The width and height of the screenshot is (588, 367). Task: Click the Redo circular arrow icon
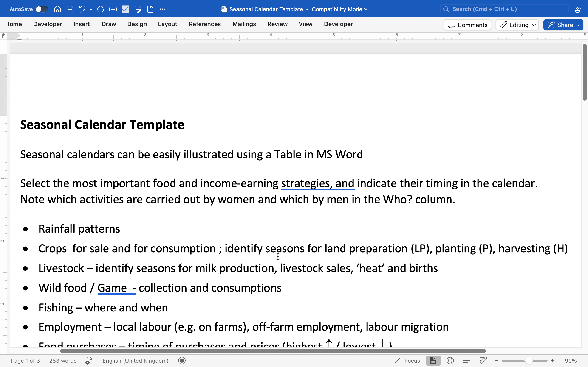tap(101, 9)
